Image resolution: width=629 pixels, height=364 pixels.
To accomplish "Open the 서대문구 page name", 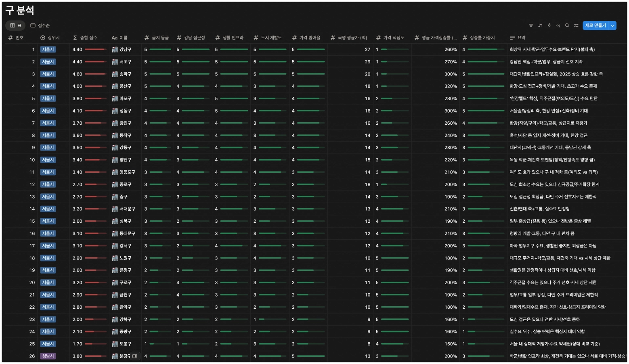I will (127, 209).
